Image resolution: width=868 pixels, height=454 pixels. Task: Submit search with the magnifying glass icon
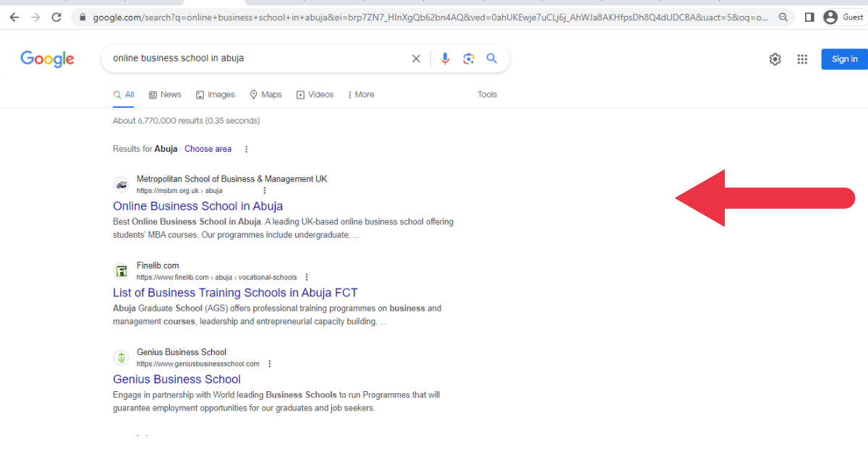click(492, 59)
